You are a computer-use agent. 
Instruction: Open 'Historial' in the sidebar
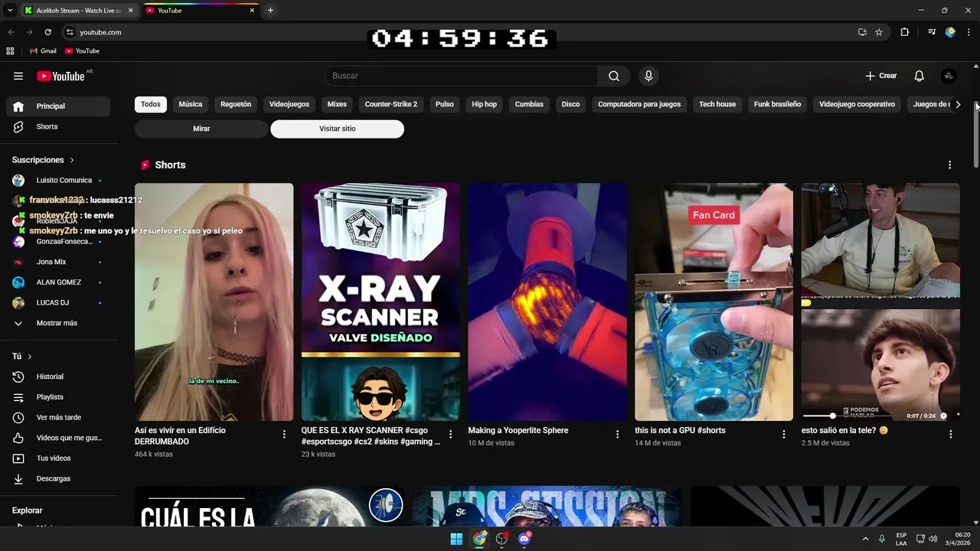(x=58, y=377)
